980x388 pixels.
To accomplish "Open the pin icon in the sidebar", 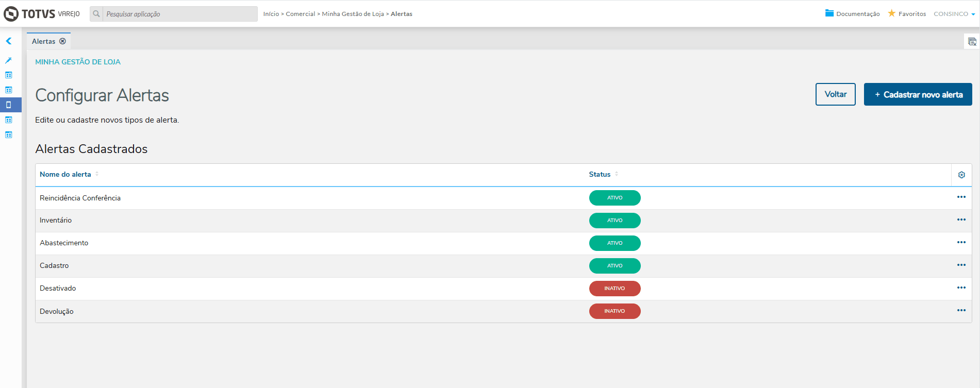I will pos(9,60).
